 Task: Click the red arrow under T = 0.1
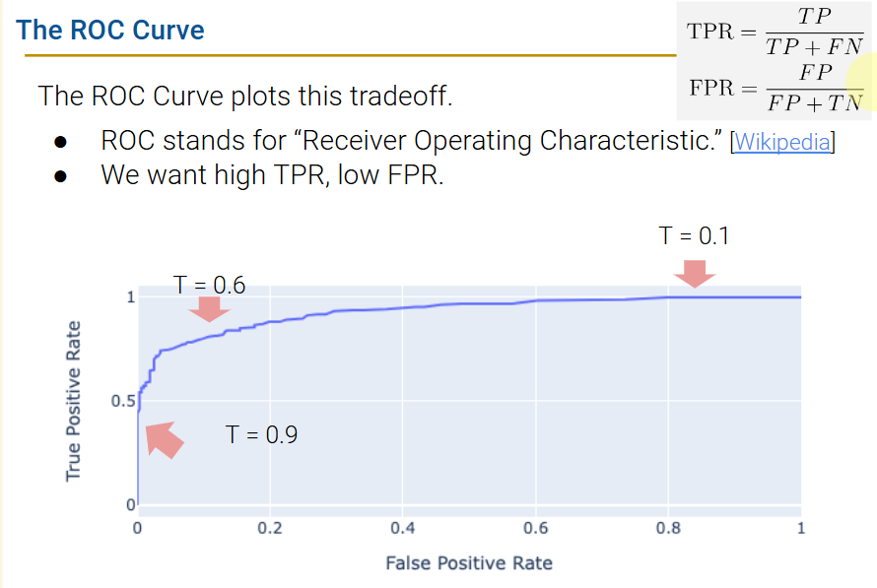click(x=696, y=271)
